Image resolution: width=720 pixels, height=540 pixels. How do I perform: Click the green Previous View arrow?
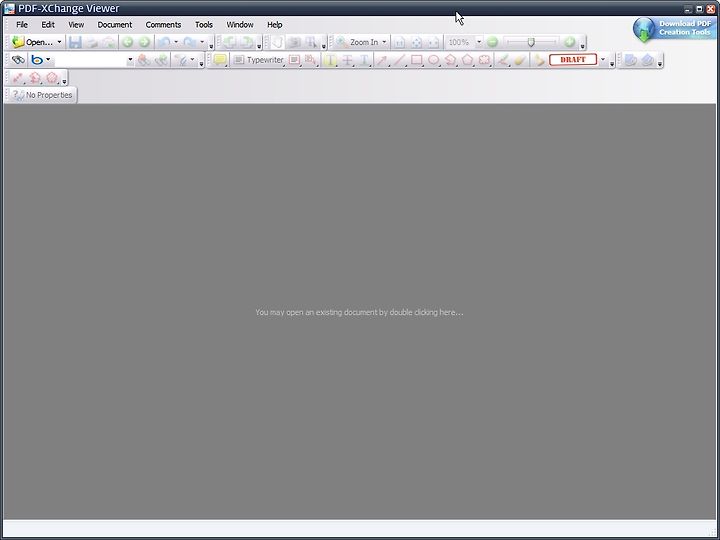pos(128,42)
